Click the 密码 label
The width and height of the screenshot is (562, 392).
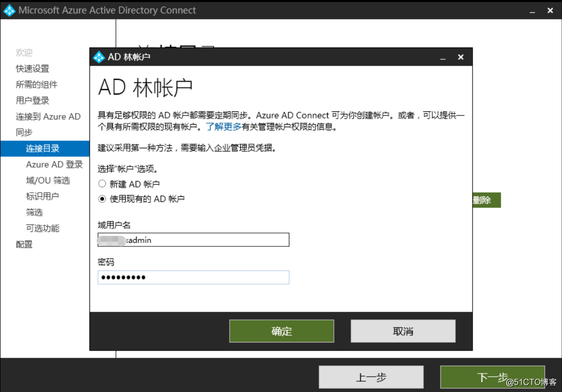point(106,262)
